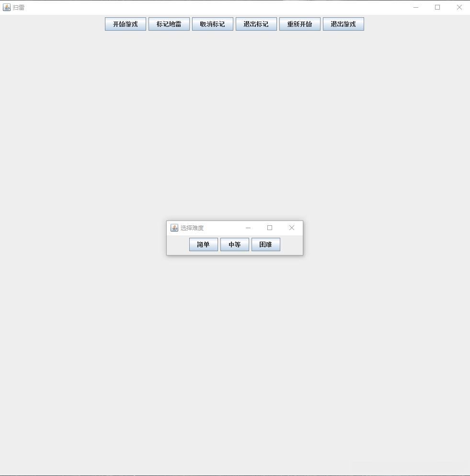The image size is (470, 476).
Task: Minimize the 选择难度 dialog
Action: (248, 228)
